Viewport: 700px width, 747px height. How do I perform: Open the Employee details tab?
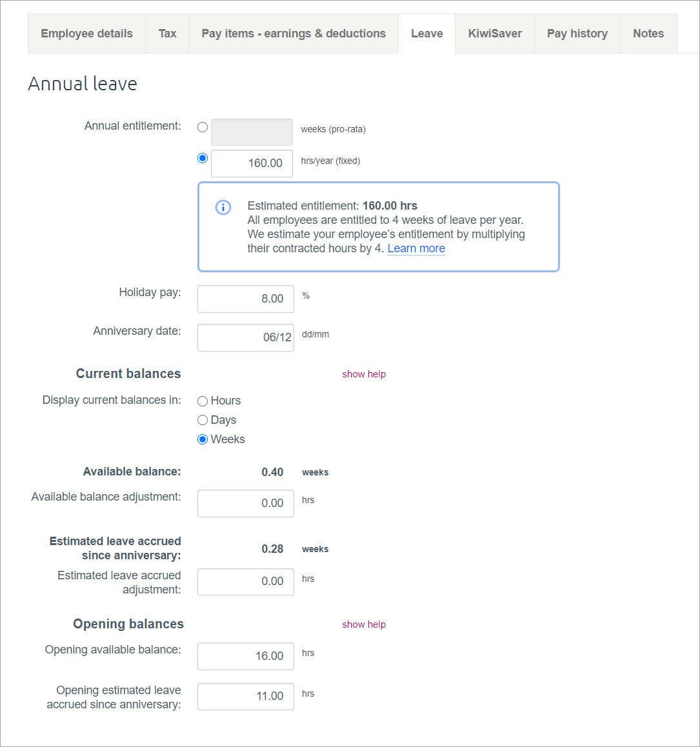coord(86,34)
